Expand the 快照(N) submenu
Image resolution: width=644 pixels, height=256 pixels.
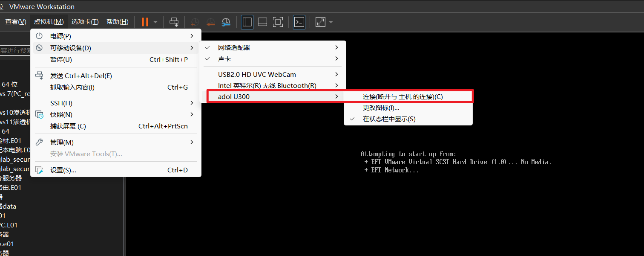point(116,115)
